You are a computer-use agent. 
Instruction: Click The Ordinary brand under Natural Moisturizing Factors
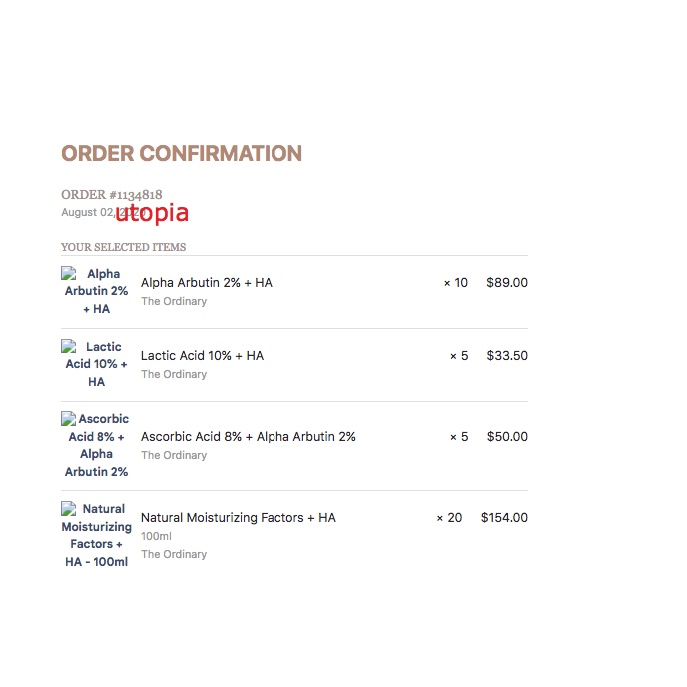point(174,554)
